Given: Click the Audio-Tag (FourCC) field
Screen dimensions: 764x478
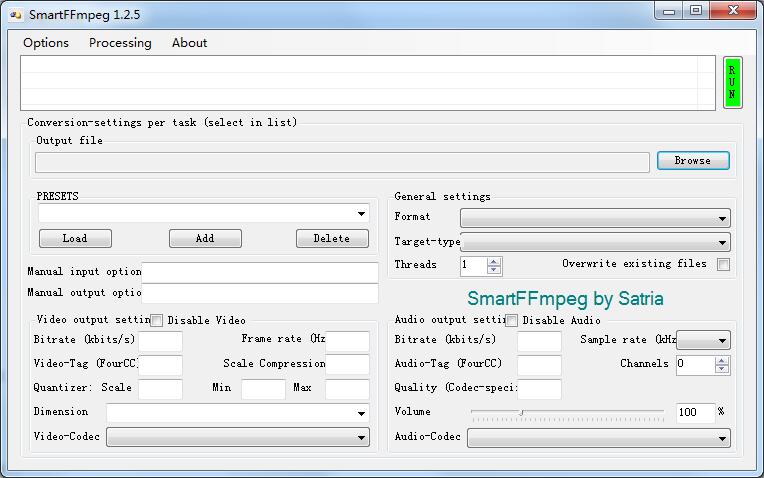Looking at the screenshot, I should tap(539, 365).
